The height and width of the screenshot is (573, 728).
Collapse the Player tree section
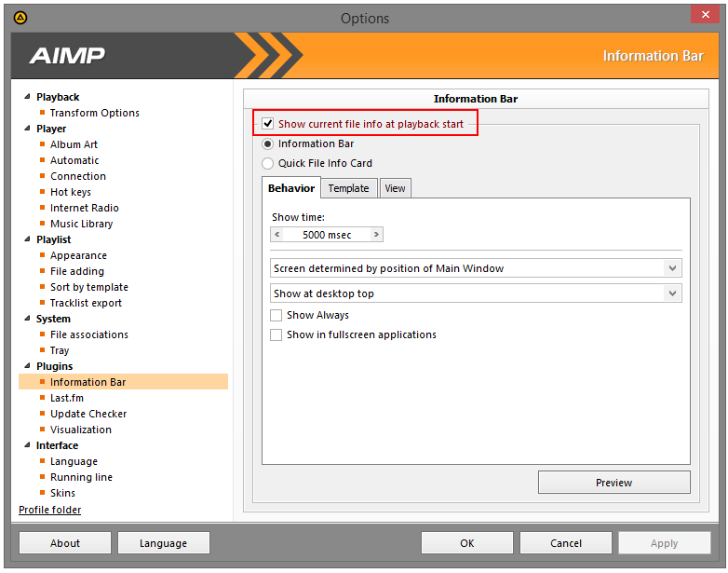tap(27, 129)
